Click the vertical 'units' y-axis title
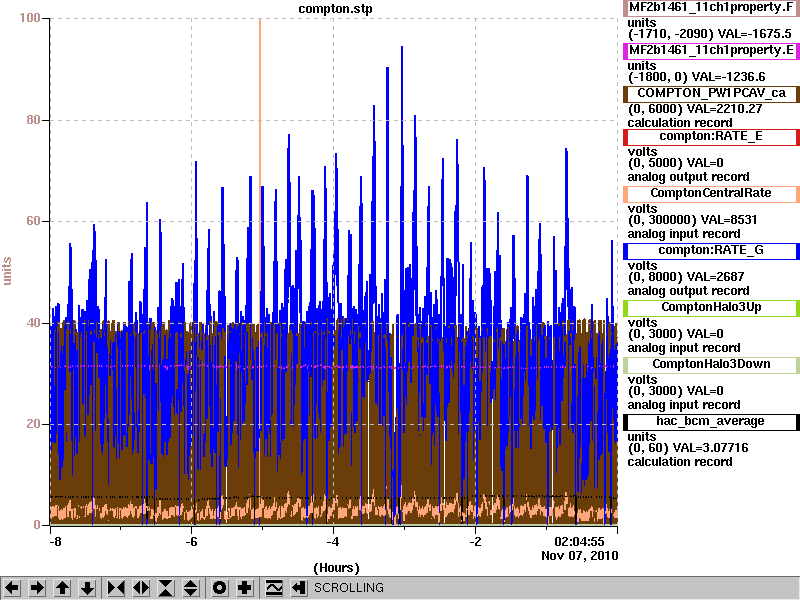 tap(7, 271)
